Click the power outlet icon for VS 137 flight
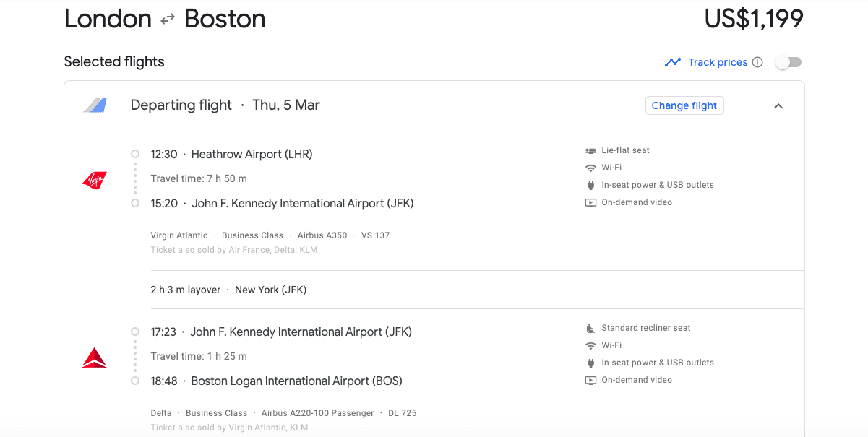The image size is (868, 437). tap(590, 185)
